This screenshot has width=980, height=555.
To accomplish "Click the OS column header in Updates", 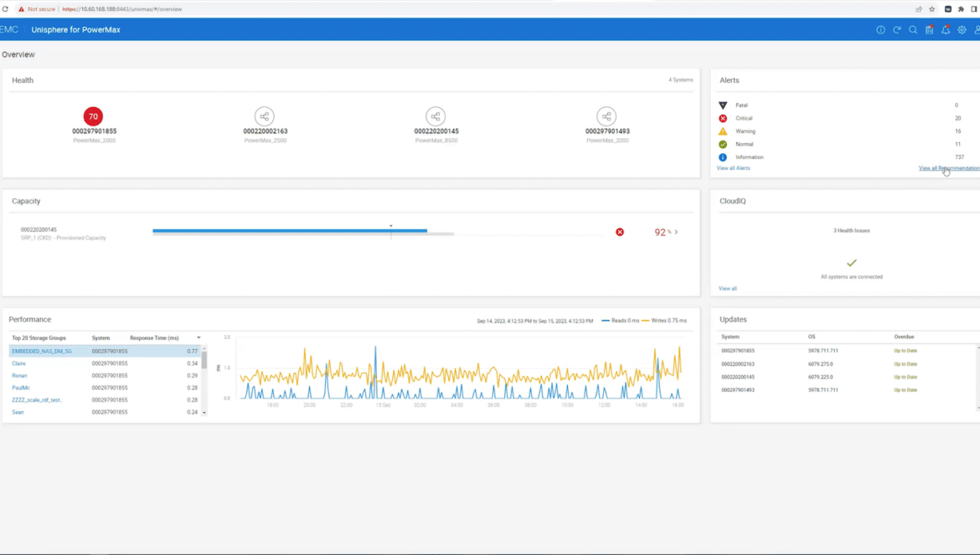I will pyautogui.click(x=812, y=337).
